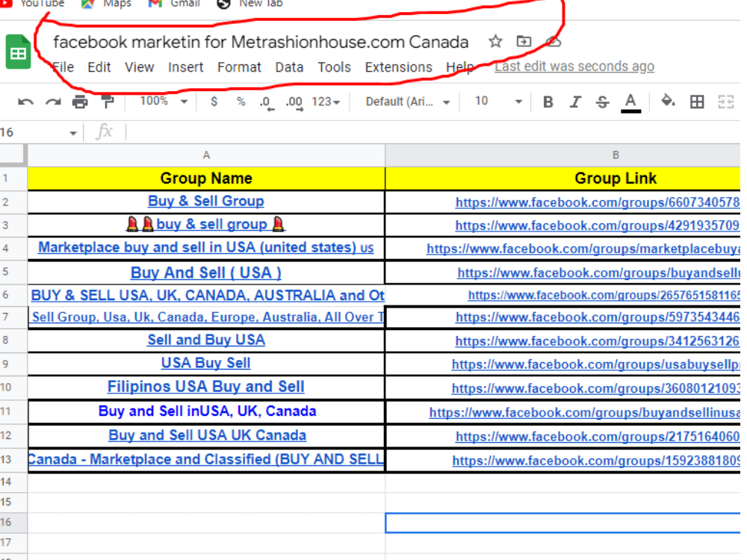Open the 'Sell and Buy USA' link
Screen dimensions: 747x560
click(x=206, y=340)
